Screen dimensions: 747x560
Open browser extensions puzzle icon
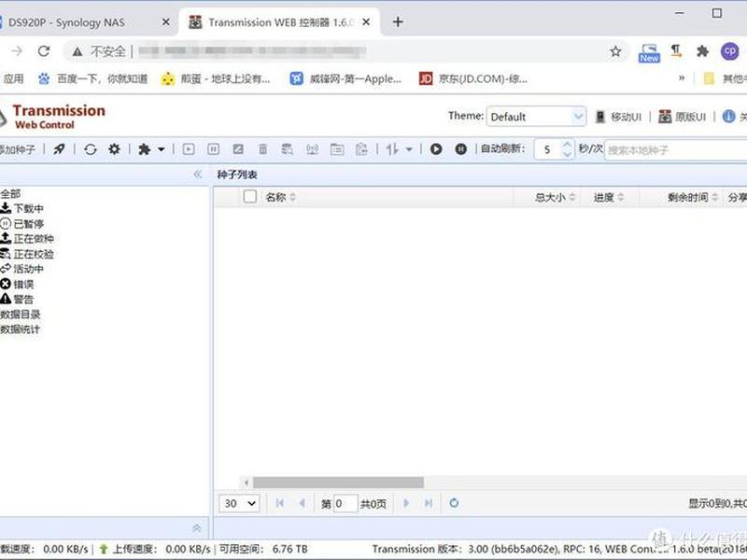(702, 51)
